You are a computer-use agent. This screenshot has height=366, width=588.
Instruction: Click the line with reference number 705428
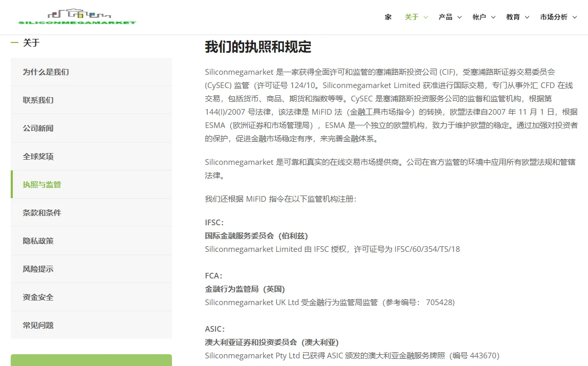(330, 302)
